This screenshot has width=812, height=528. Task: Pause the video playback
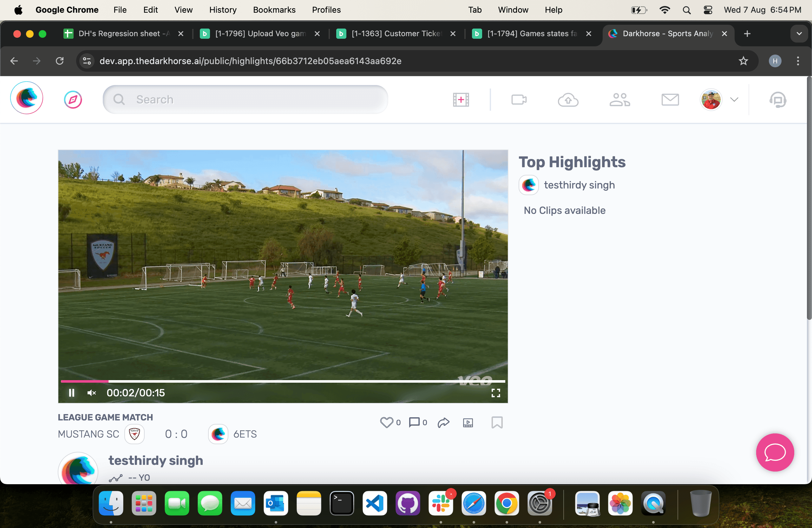tap(72, 393)
